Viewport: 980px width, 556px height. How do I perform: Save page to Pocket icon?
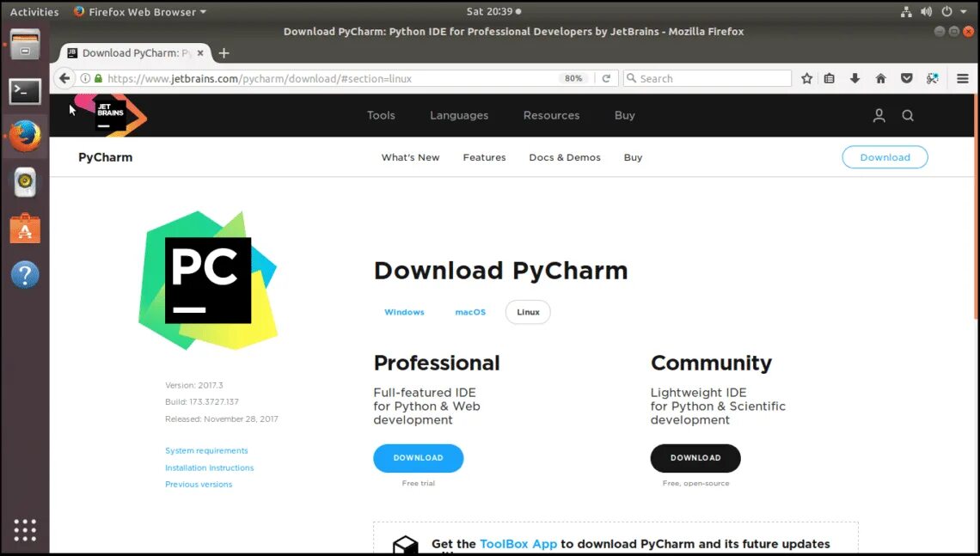tap(906, 78)
